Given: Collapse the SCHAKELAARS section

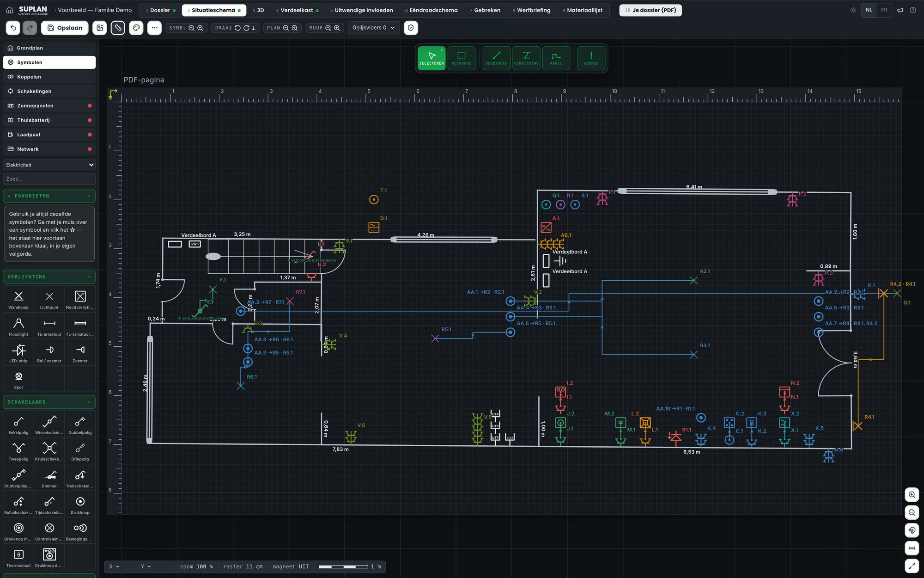Looking at the screenshot, I should coord(49,402).
